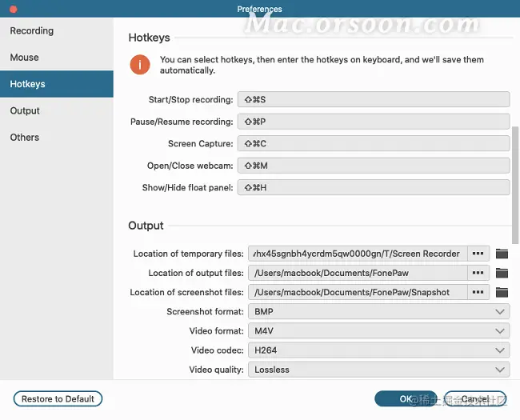Image resolution: width=520 pixels, height=420 pixels.
Task: Select the Show/Hide float panel hotkey field
Action: 374,187
